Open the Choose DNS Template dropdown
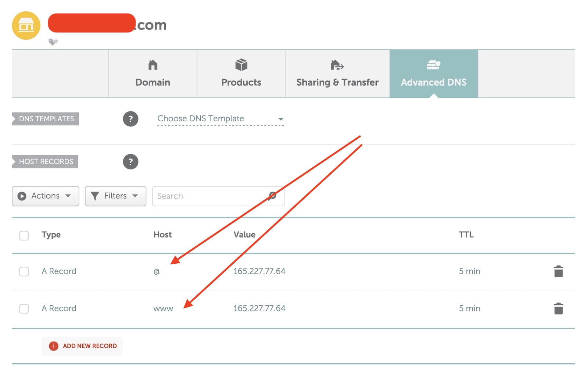The image size is (588, 381). [x=220, y=119]
